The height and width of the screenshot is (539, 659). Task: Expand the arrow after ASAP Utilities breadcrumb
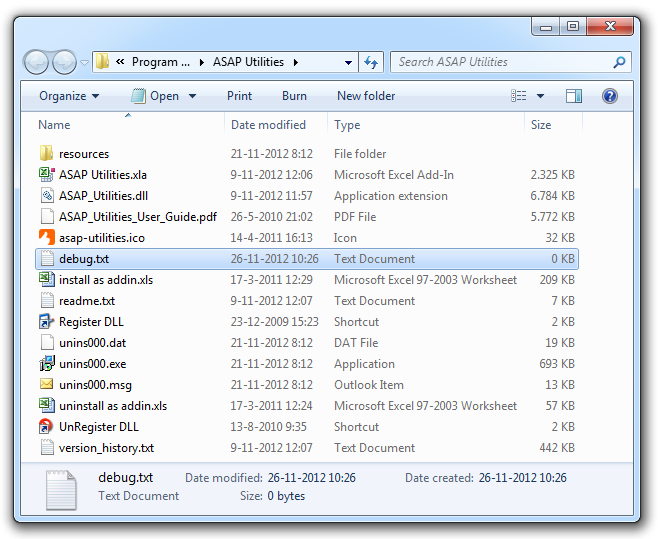296,62
